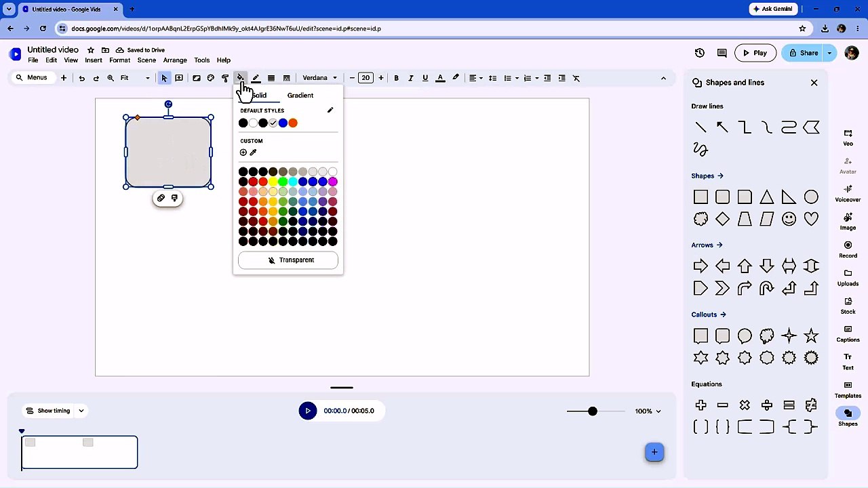
Task: Edit default styles with the pencil icon
Action: tap(330, 110)
